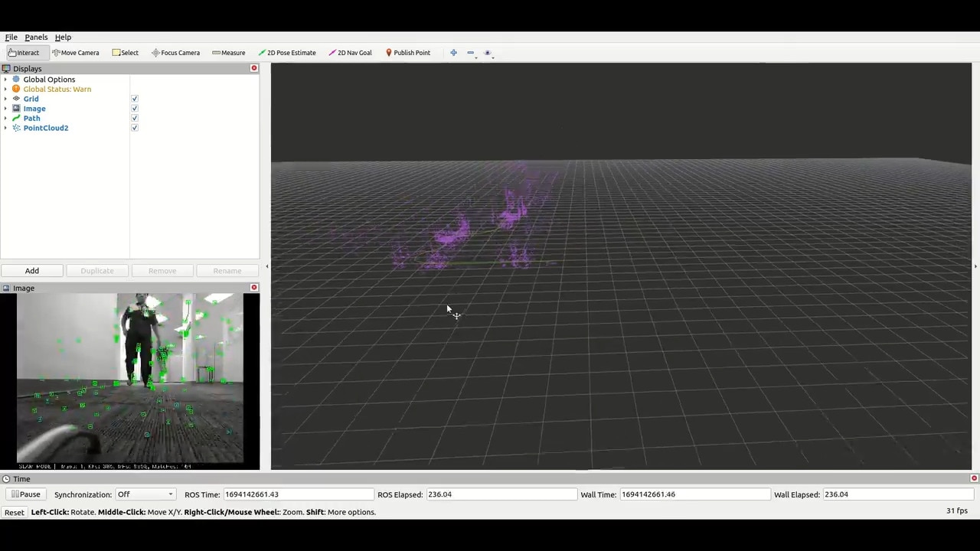Expand the Global Options tree item
The image size is (980, 551).
[6, 79]
